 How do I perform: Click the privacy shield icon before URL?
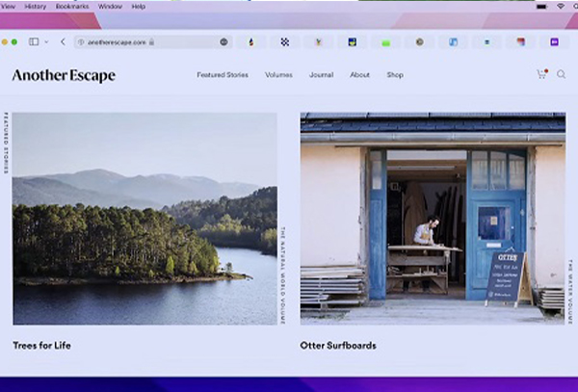(x=81, y=42)
